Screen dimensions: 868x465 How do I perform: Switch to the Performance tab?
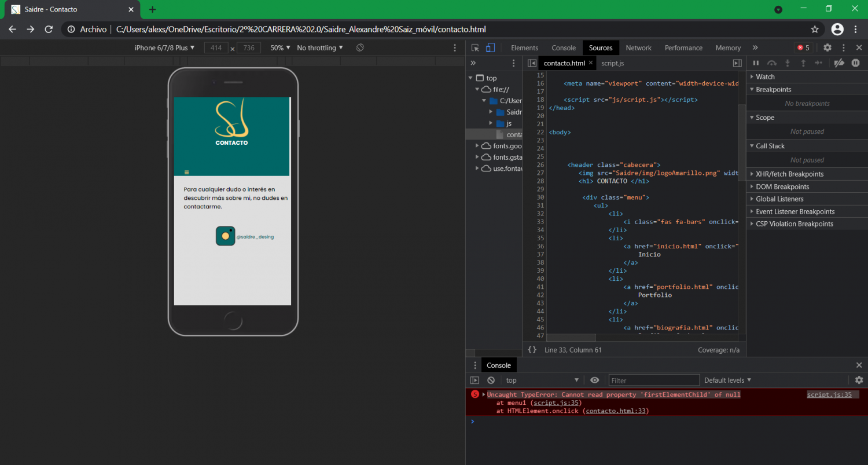[683, 48]
